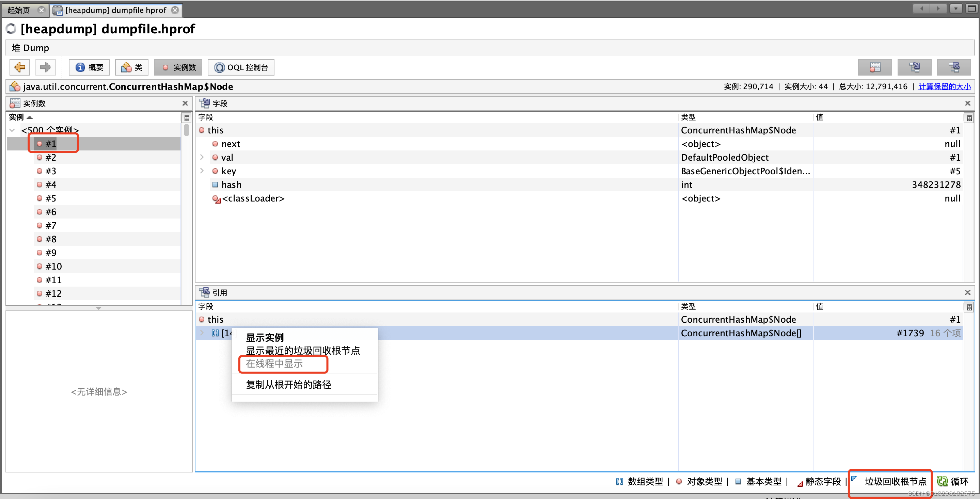Choose 复制从根开始的路径 menu item

click(304, 385)
